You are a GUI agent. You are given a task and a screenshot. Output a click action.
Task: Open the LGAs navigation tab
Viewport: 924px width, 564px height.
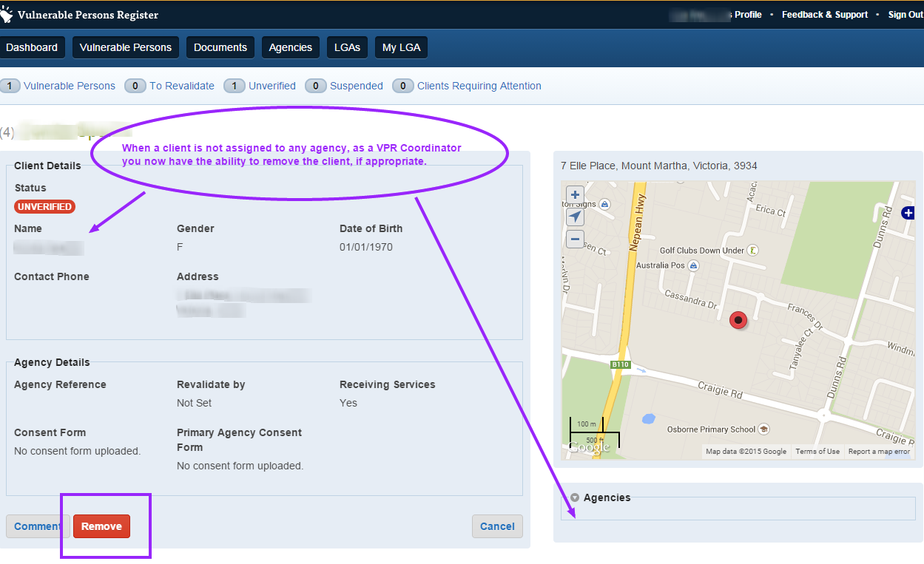point(347,47)
